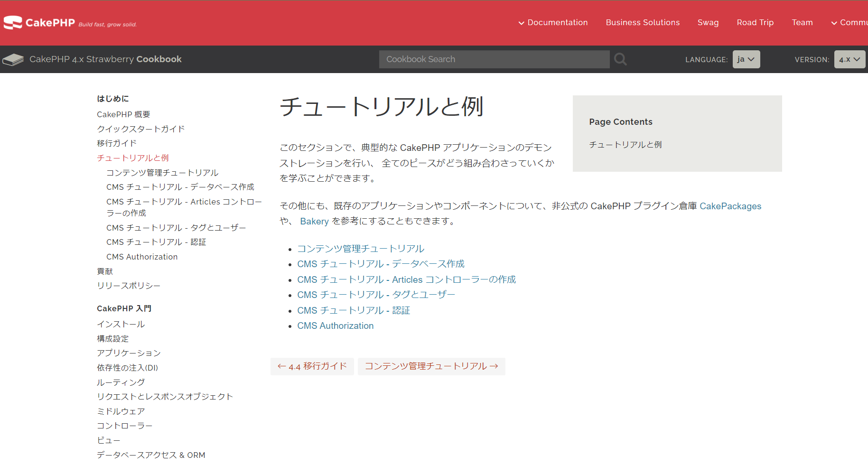Open sidebar CMS Authorization entry
The width and height of the screenshot is (868, 465).
[142, 257]
